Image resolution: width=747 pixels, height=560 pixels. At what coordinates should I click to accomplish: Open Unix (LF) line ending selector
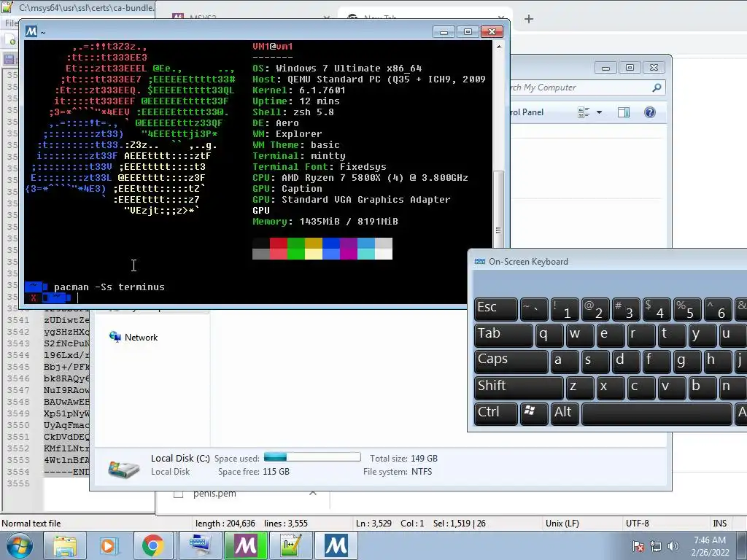point(562,524)
